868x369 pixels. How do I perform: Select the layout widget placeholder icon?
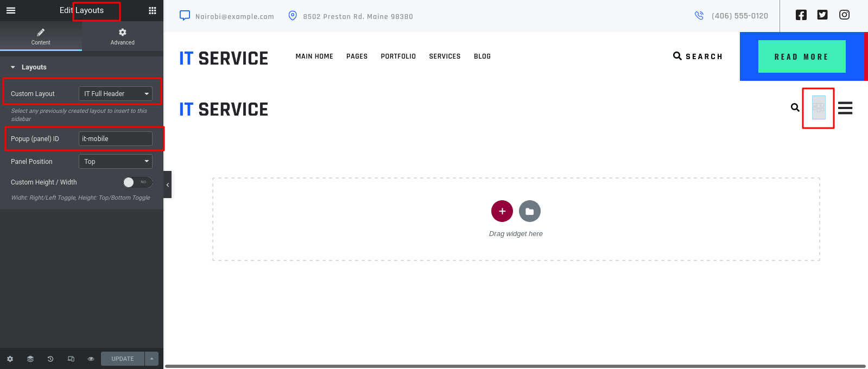pyautogui.click(x=819, y=107)
